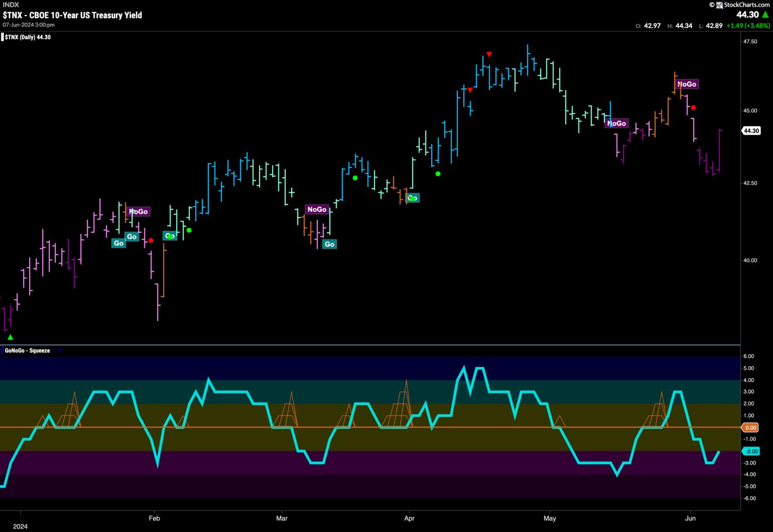The image size is (773, 532).
Task: Click the highest red down-triangle marker in April
Action: pyautogui.click(x=489, y=54)
